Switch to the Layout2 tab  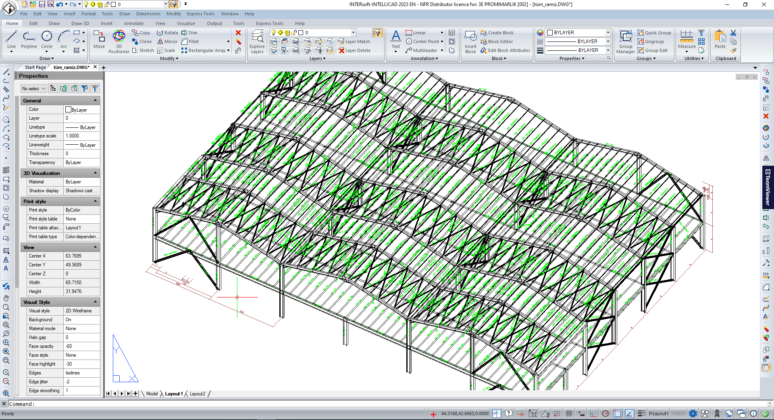coord(198,394)
